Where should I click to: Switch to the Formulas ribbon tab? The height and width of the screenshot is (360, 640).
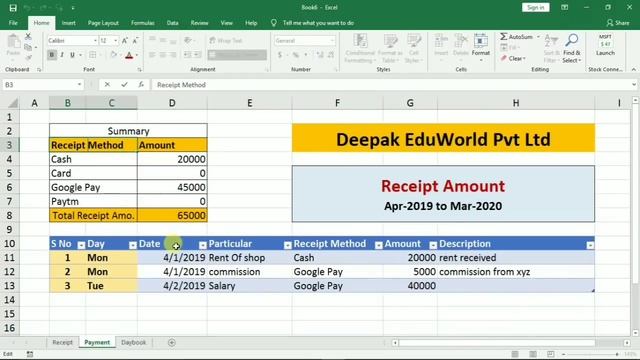click(x=142, y=23)
